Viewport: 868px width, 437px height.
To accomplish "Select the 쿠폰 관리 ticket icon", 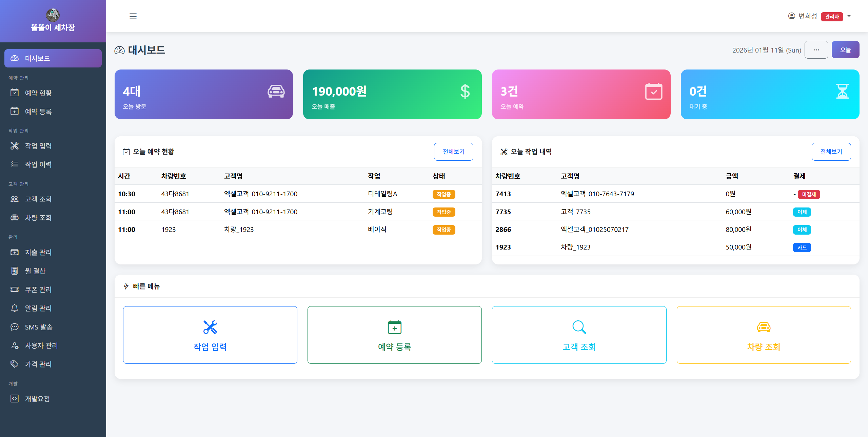I will click(15, 290).
